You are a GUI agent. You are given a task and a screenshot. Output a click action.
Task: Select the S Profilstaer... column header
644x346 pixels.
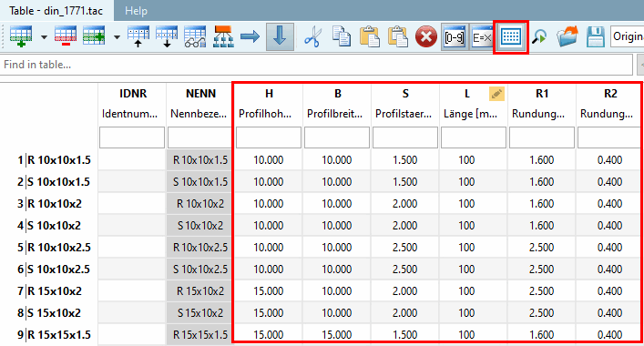(405, 104)
